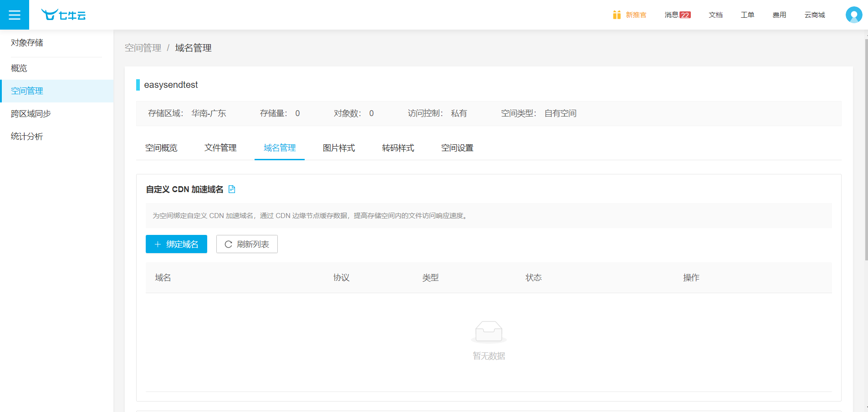Open CDN domain documentation icon
The height and width of the screenshot is (412, 868).
[x=232, y=189]
